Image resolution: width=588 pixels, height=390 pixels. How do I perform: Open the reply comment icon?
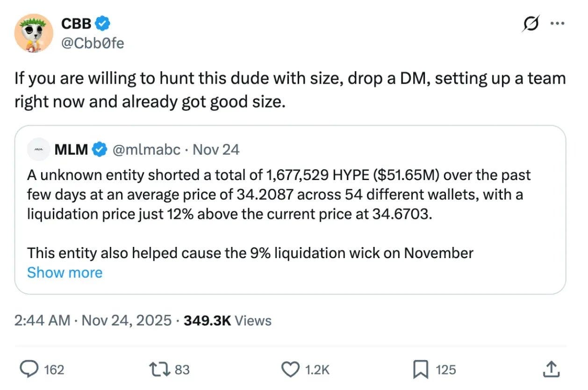point(30,369)
